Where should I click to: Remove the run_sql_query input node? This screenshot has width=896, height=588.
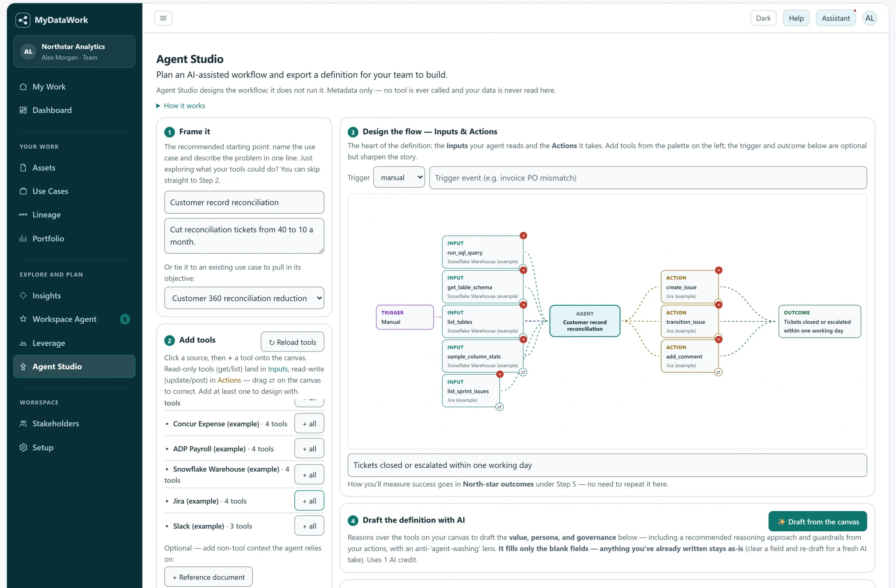523,235
